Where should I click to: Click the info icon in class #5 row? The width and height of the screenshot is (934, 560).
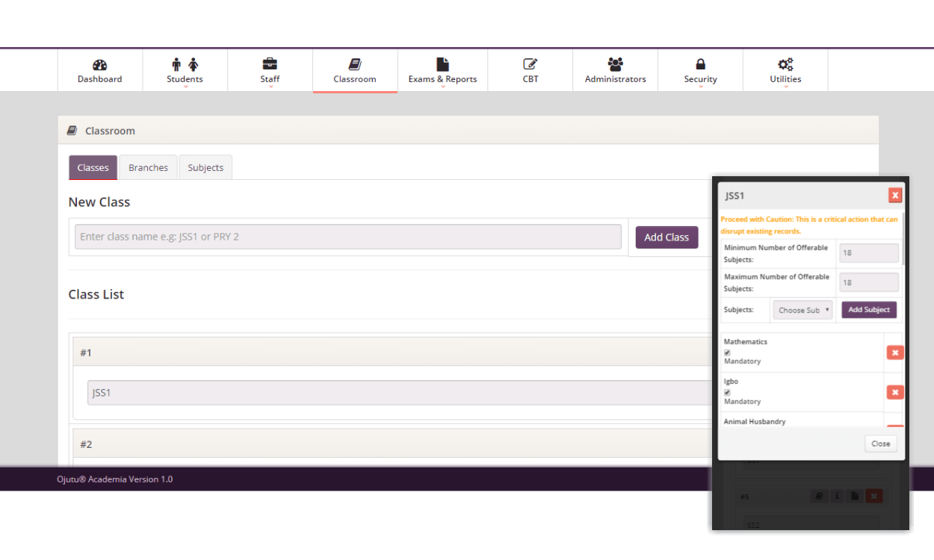tap(838, 496)
